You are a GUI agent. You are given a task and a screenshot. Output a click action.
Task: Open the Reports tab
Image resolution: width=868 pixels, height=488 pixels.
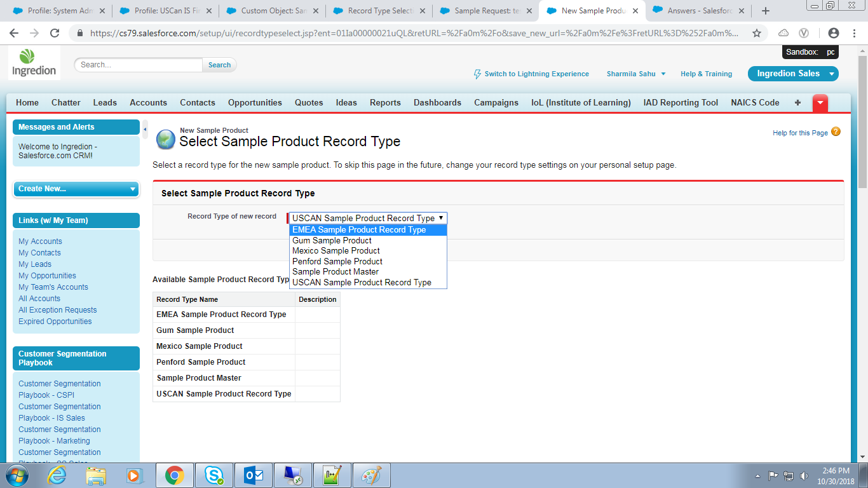[x=385, y=102]
